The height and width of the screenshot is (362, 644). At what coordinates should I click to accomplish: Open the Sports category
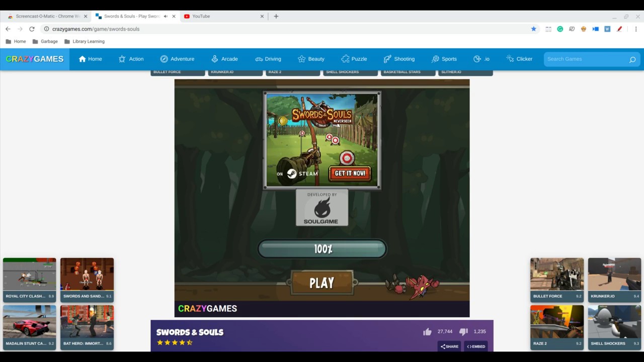point(444,59)
